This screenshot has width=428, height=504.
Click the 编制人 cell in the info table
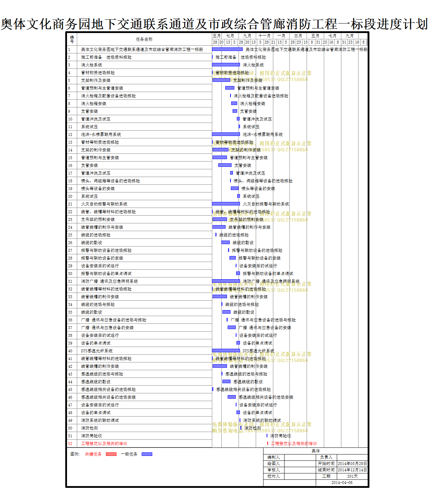(x=274, y=457)
